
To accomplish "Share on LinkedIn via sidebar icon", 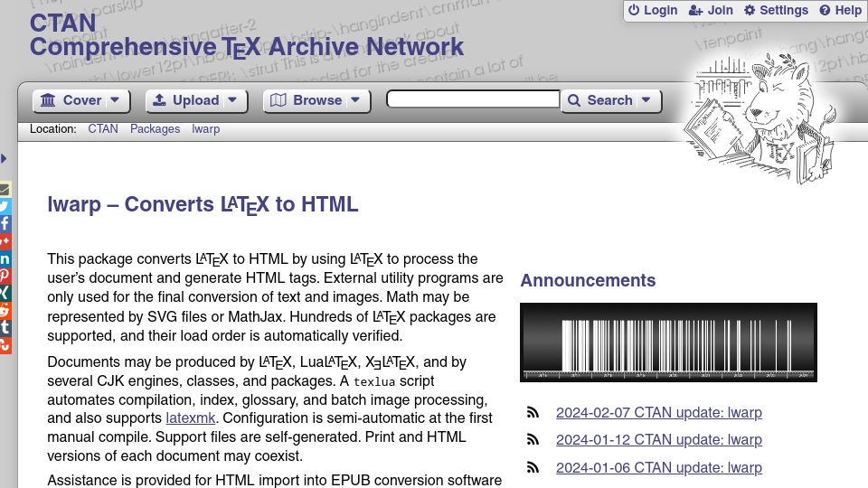I will (x=5, y=258).
